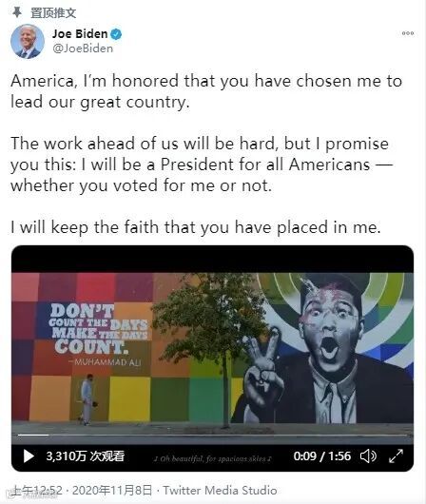Mute the video using speaker icon
Screen dimensions: 426x504
coord(368,456)
